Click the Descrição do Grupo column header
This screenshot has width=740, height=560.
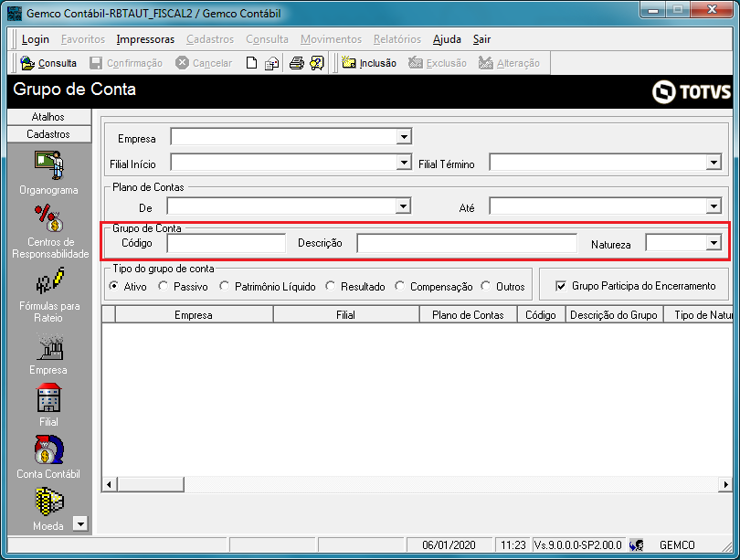tap(614, 314)
